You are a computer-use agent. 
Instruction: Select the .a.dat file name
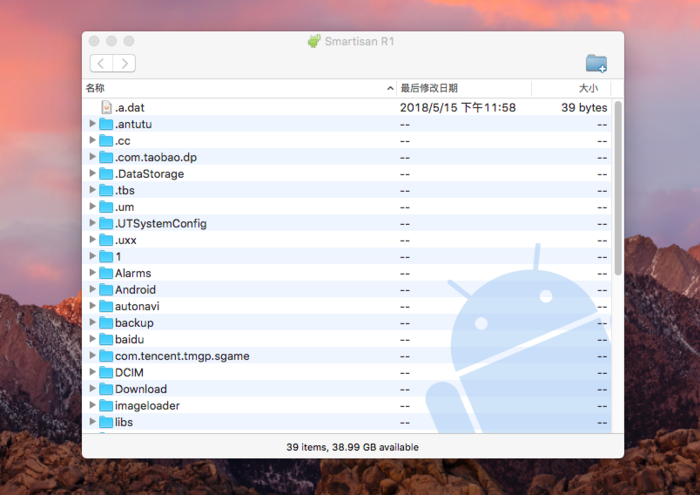coord(129,108)
